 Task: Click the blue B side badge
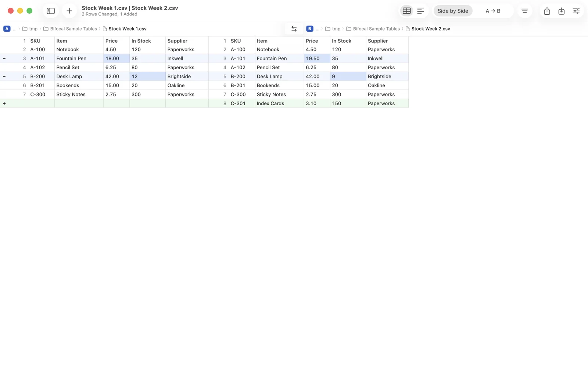click(x=310, y=29)
